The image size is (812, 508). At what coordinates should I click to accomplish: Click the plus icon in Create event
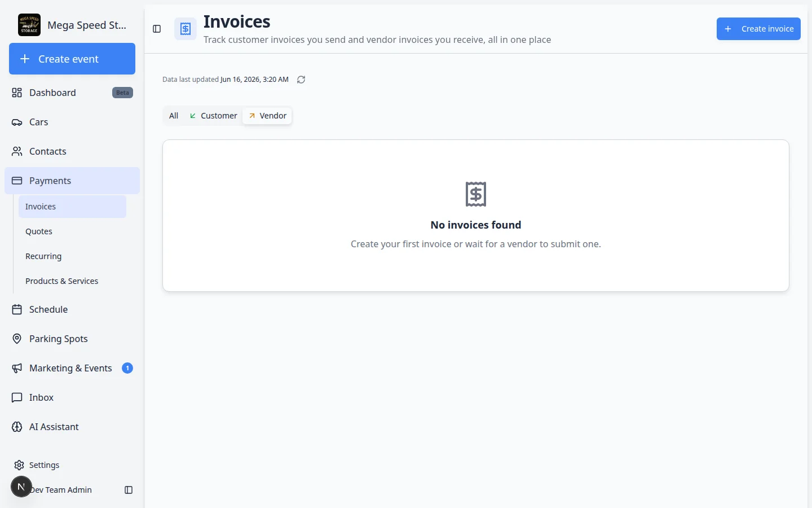(x=25, y=59)
